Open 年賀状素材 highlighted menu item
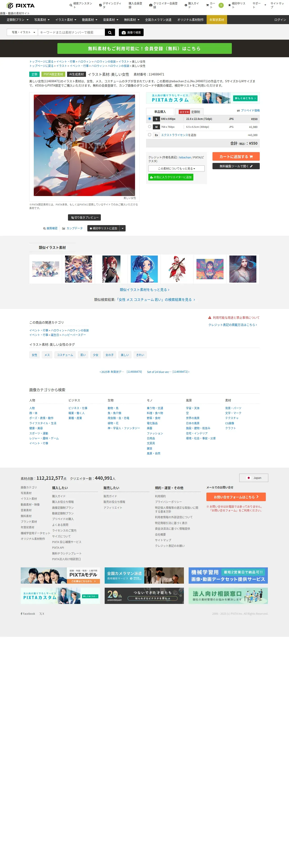 point(217,20)
